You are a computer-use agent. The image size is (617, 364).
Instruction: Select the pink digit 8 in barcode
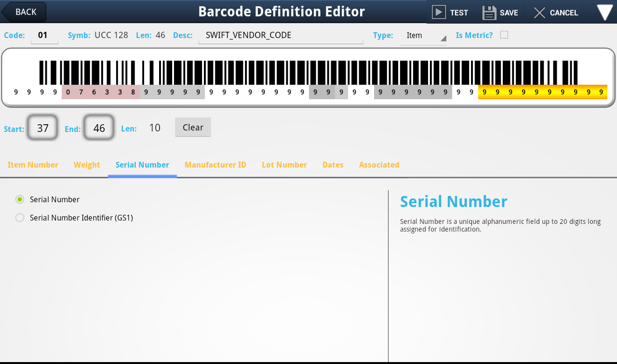pos(133,92)
